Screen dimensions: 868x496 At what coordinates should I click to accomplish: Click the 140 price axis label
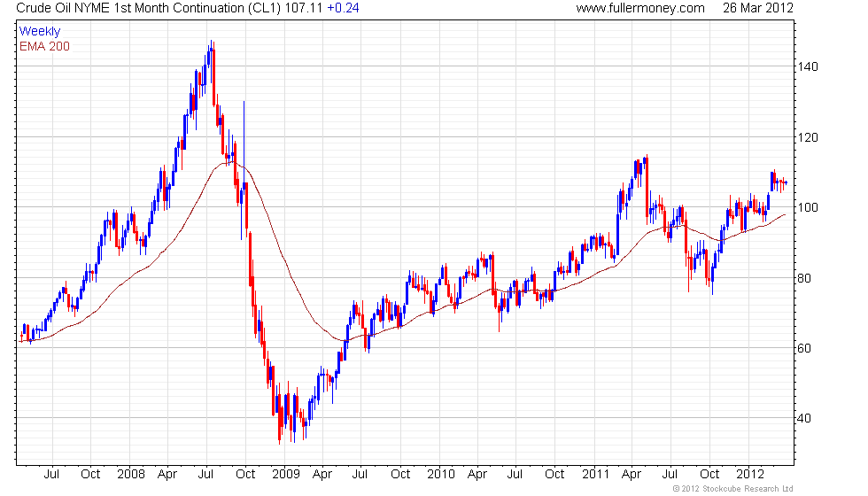[808, 66]
